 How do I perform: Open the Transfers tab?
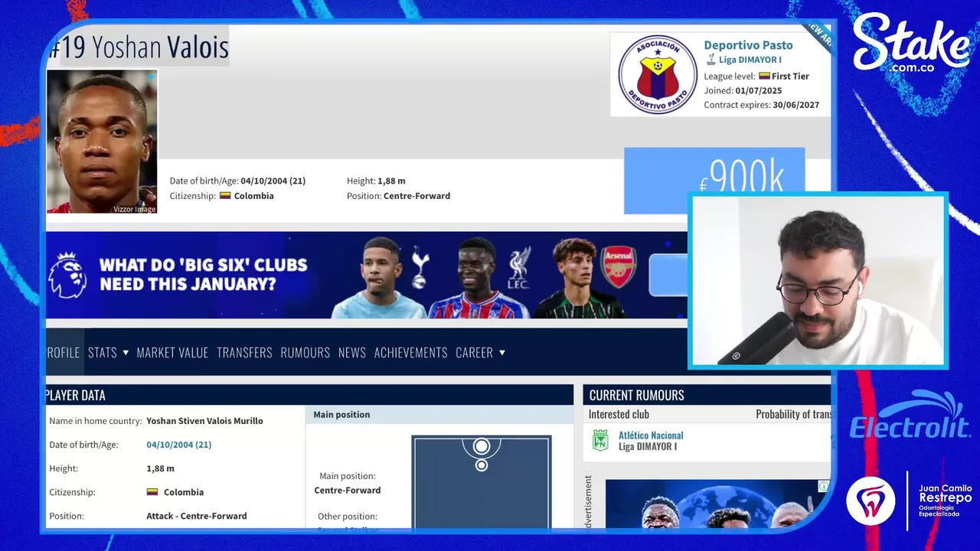(x=244, y=353)
